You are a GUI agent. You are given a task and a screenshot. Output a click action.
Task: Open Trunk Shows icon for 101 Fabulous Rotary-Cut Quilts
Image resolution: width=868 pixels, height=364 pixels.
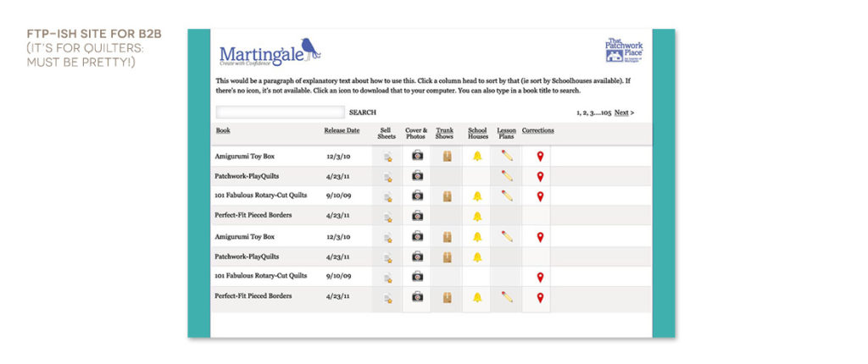coord(446,196)
